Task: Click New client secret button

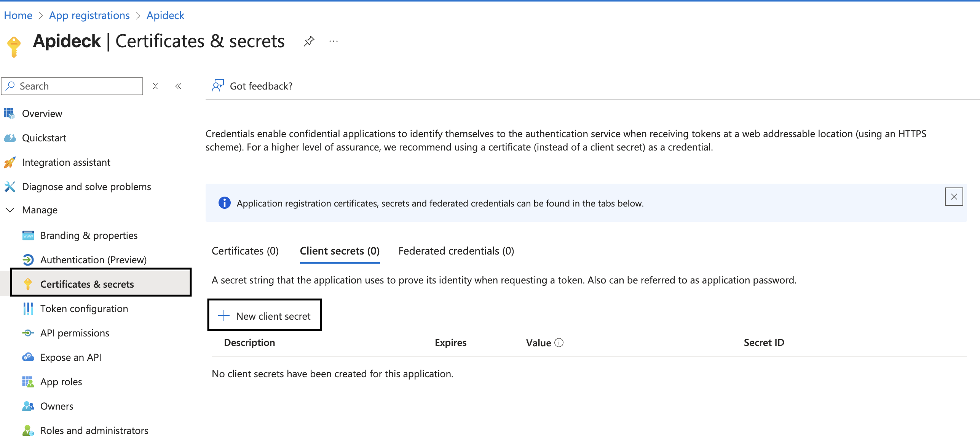Action: [x=265, y=316]
